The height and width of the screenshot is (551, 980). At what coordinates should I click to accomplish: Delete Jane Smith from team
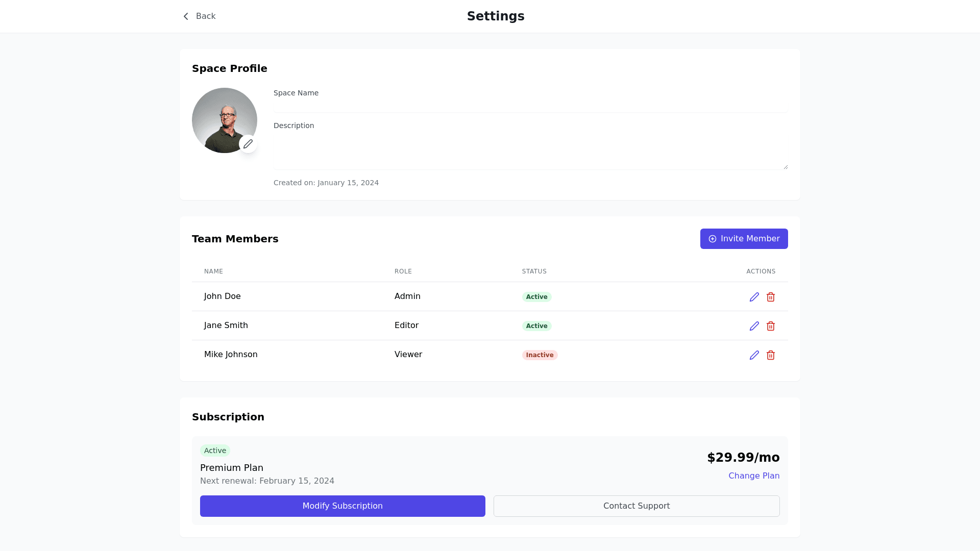click(771, 326)
